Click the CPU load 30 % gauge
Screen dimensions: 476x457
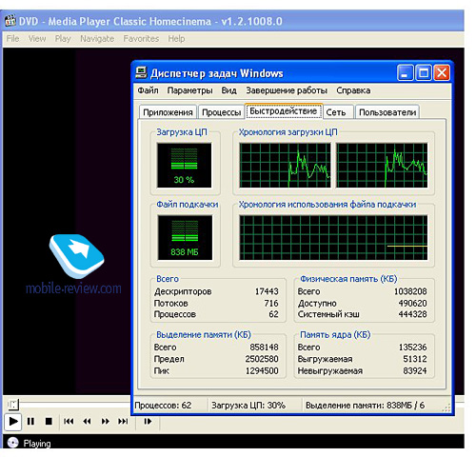184,165
